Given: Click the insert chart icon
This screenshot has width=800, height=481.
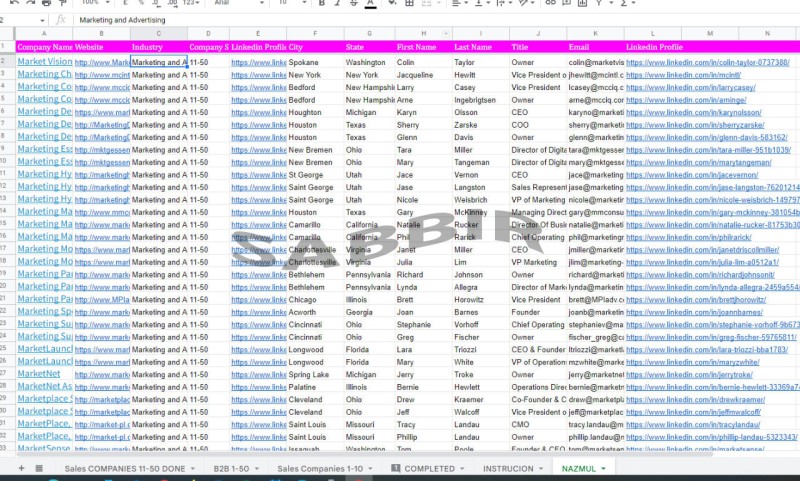Looking at the screenshot, I should [x=582, y=3].
